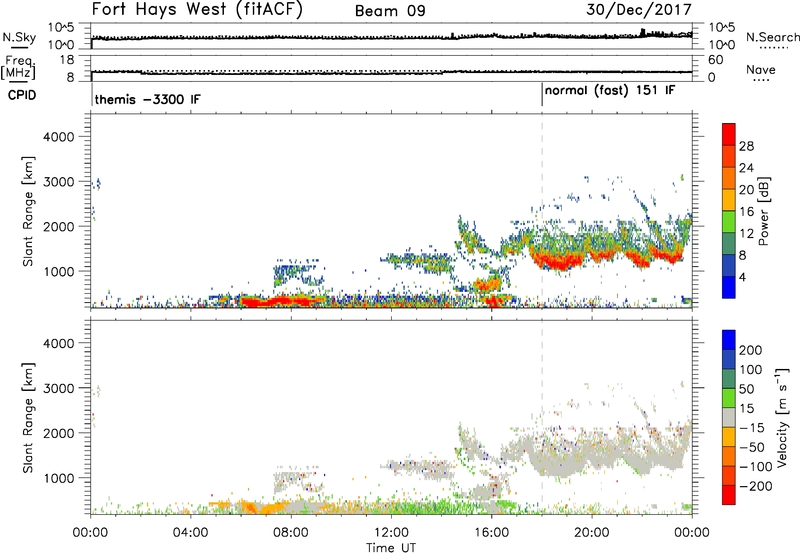Screen dimensions: 800x554
Task: Click the 'Slant Range [km]' label of velocity panel
Action: pyautogui.click(x=28, y=417)
